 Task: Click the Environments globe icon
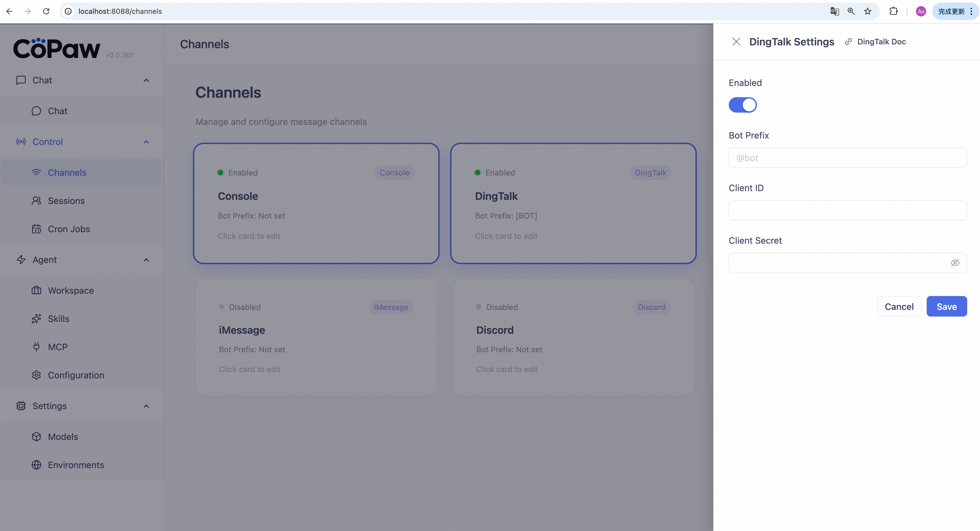36,465
